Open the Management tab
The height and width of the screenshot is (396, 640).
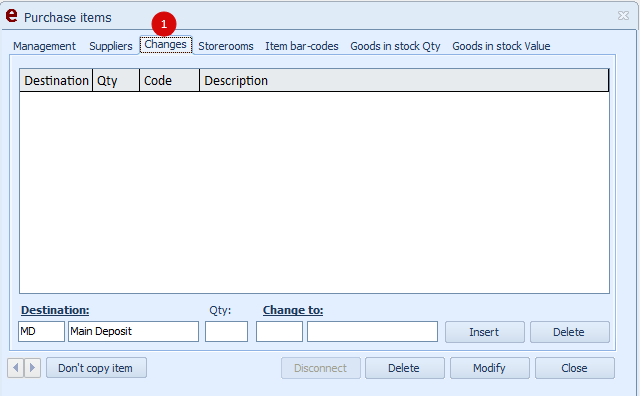(44, 46)
